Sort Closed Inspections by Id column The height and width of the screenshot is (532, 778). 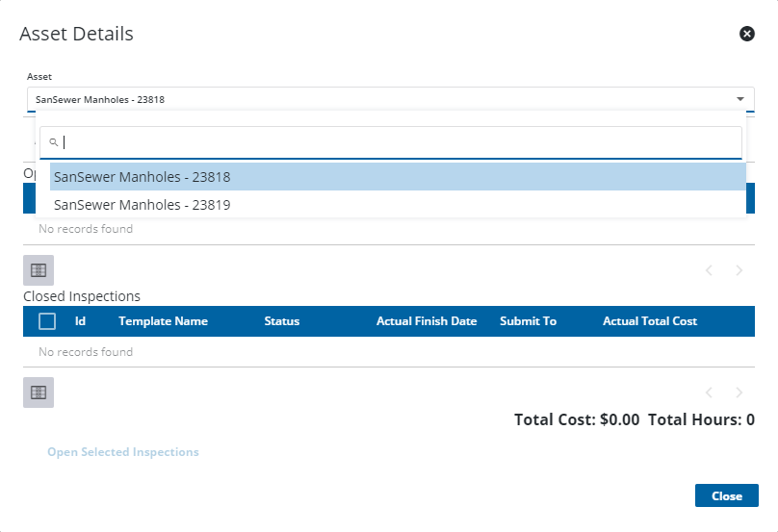coord(81,321)
